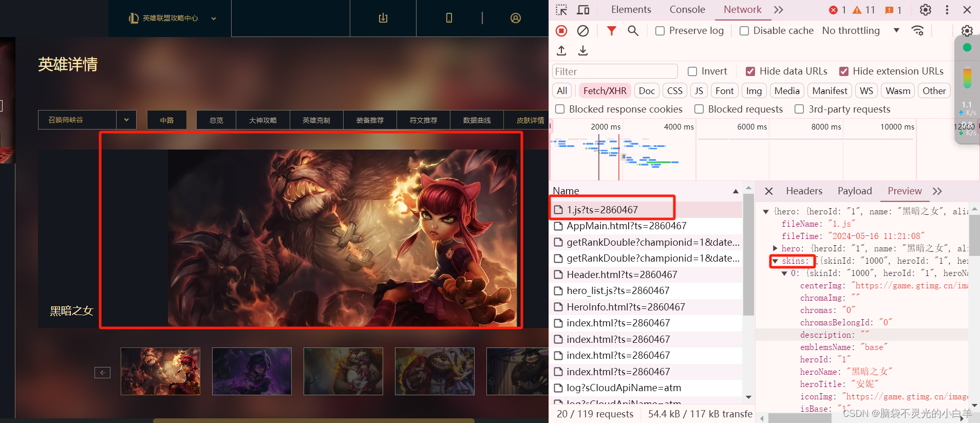Clear the network log
Image resolution: width=980 pixels, height=423 pixels.
[583, 31]
